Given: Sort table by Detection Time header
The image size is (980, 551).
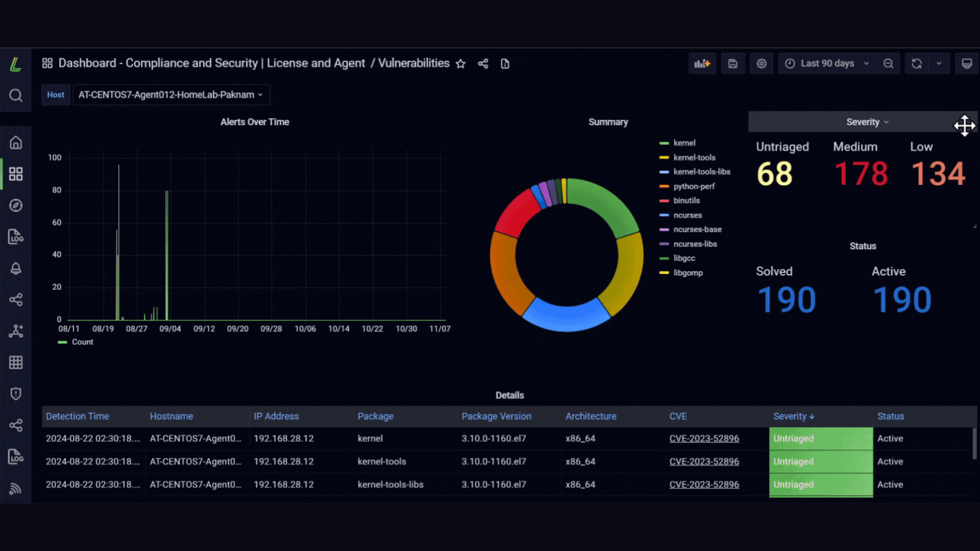Looking at the screenshot, I should (x=78, y=416).
